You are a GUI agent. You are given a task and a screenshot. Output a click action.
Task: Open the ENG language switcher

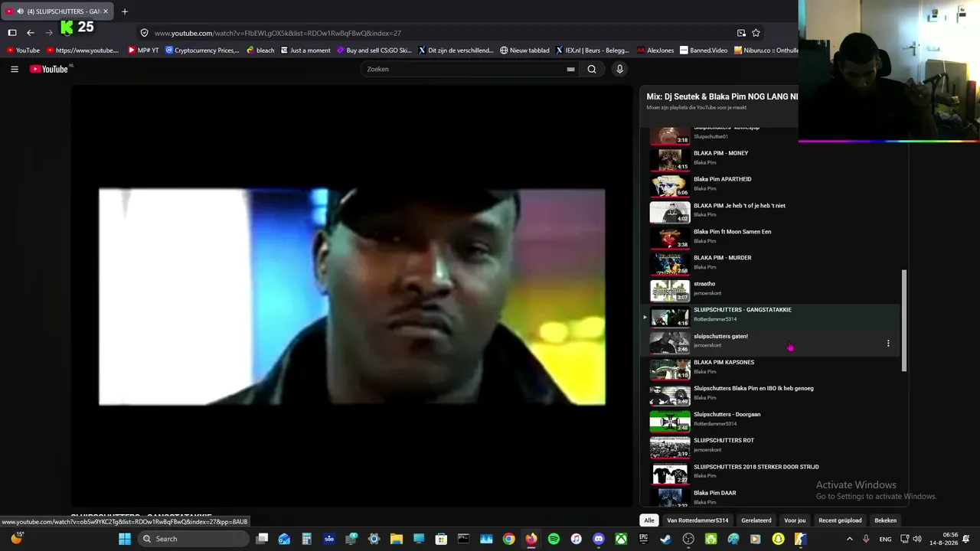coord(885,539)
